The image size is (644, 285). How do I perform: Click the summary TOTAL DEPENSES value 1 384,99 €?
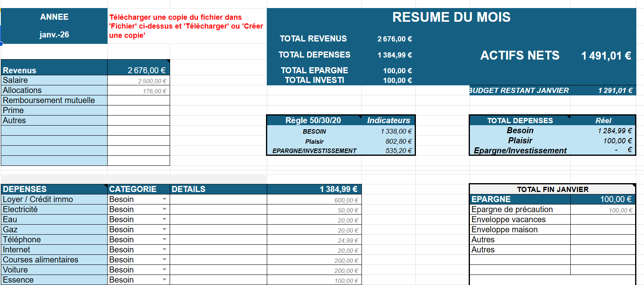[395, 55]
